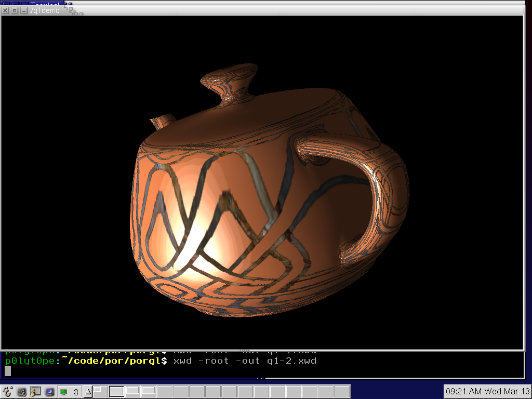Viewport: 532px width, 399px height.
Task: Click the green monitor icon in panel
Action: [64, 392]
